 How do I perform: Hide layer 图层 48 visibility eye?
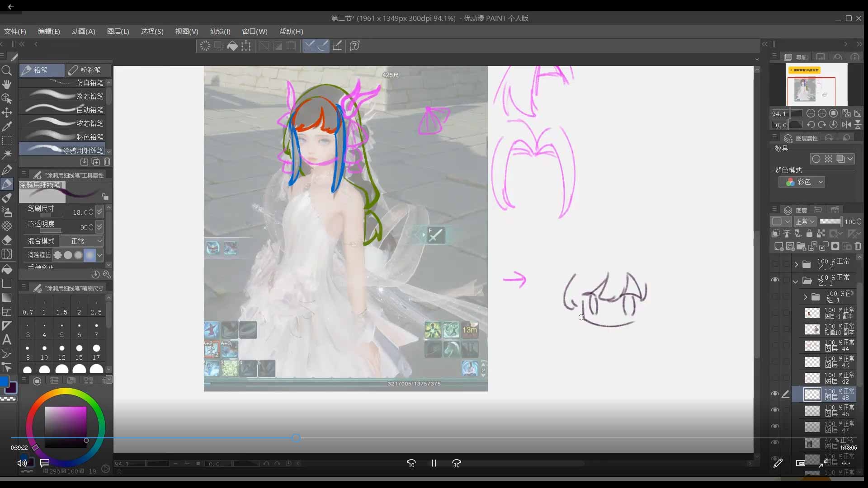pos(775,394)
